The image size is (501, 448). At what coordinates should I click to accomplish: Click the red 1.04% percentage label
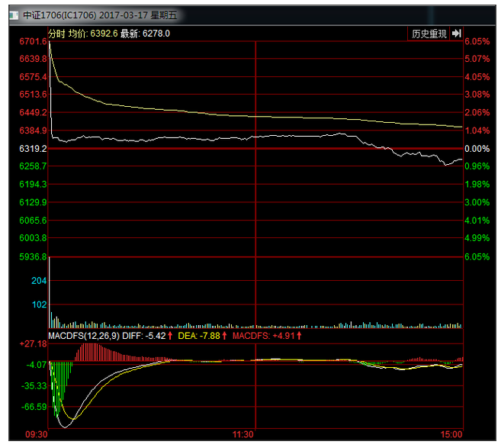coord(477,131)
